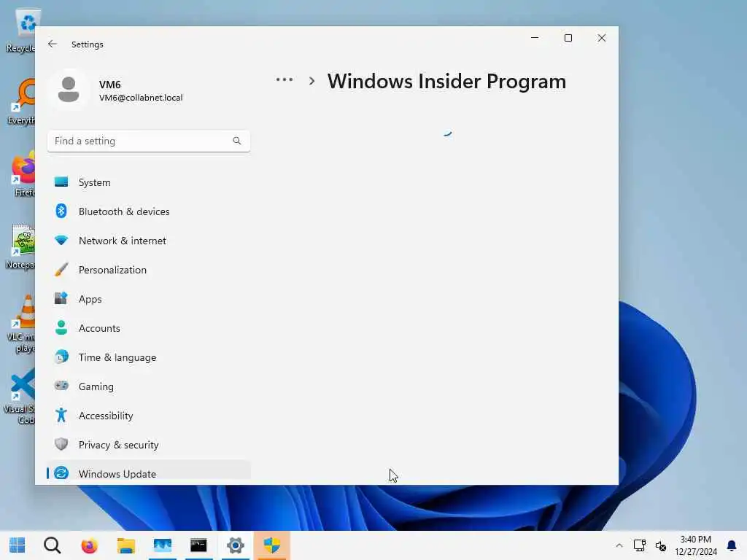Expand the breadcrumb ellipsis menu

pos(285,80)
